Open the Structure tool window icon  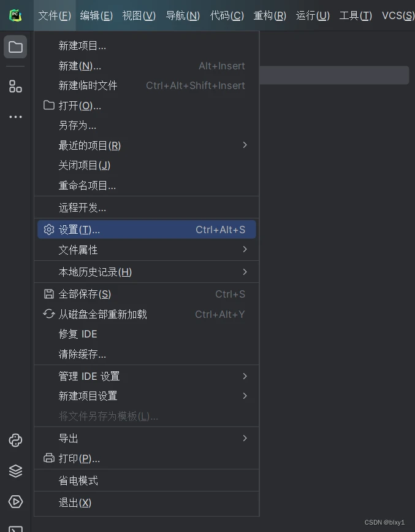tap(15, 87)
